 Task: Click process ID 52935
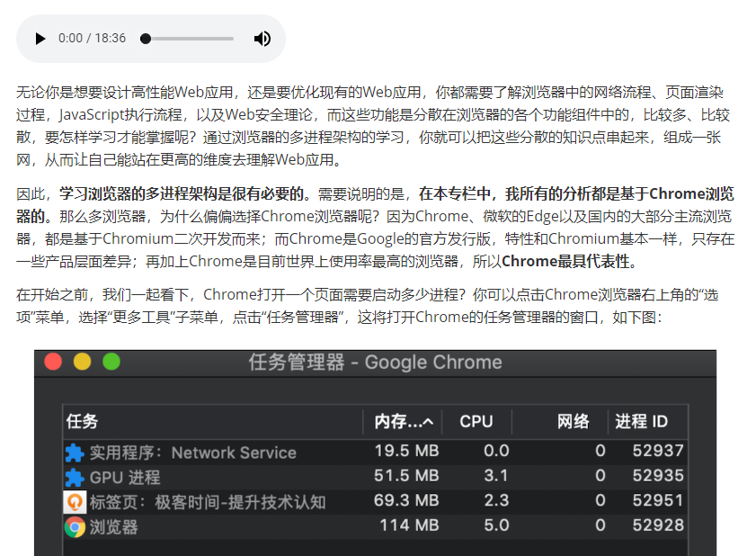(x=658, y=475)
